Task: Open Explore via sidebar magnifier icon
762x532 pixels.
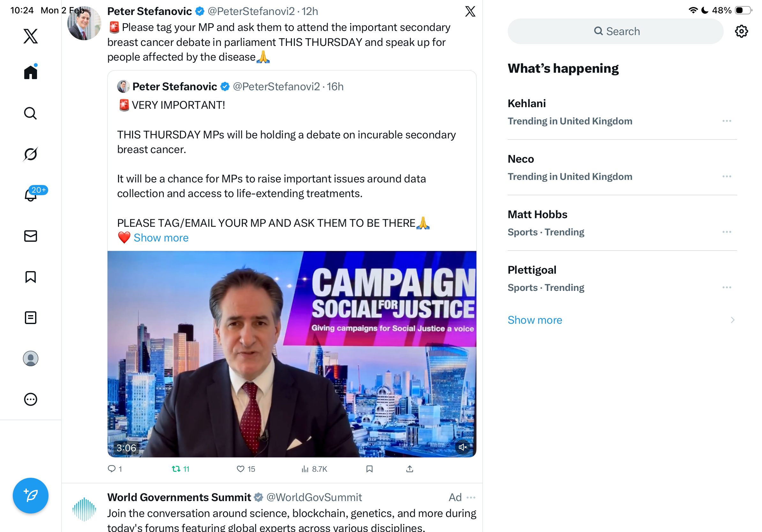Action: (x=31, y=114)
